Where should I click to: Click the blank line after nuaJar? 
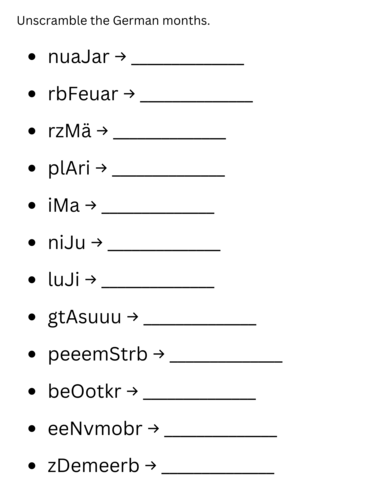click(x=188, y=64)
